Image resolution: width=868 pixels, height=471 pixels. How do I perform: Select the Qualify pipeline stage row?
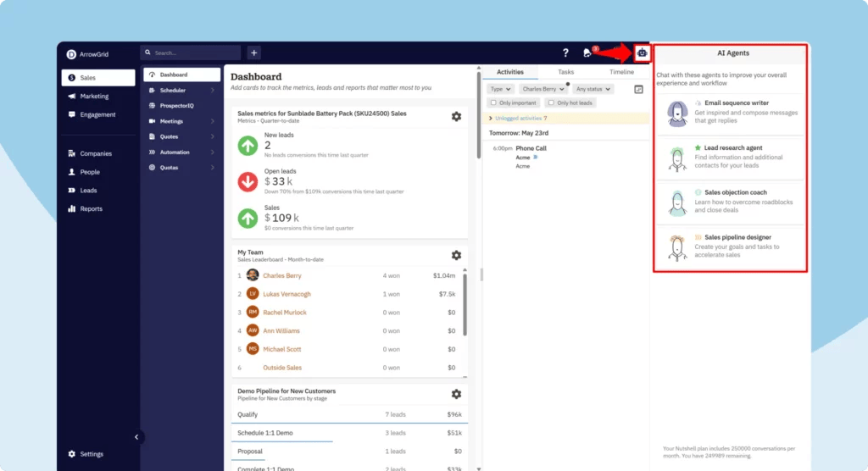[x=349, y=414]
